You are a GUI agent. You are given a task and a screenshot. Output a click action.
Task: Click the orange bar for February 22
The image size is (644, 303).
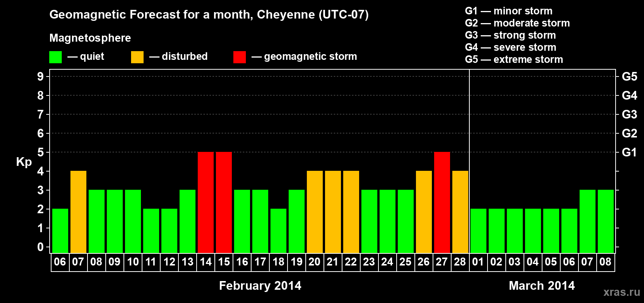click(351, 212)
